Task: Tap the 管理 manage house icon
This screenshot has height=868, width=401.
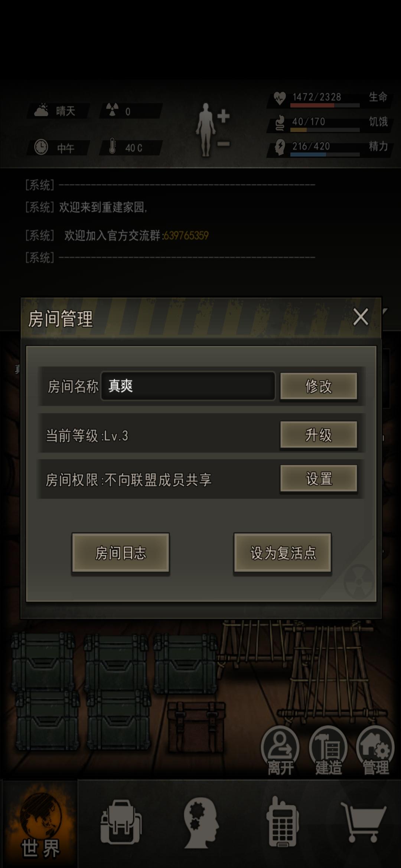Action: pos(375,752)
